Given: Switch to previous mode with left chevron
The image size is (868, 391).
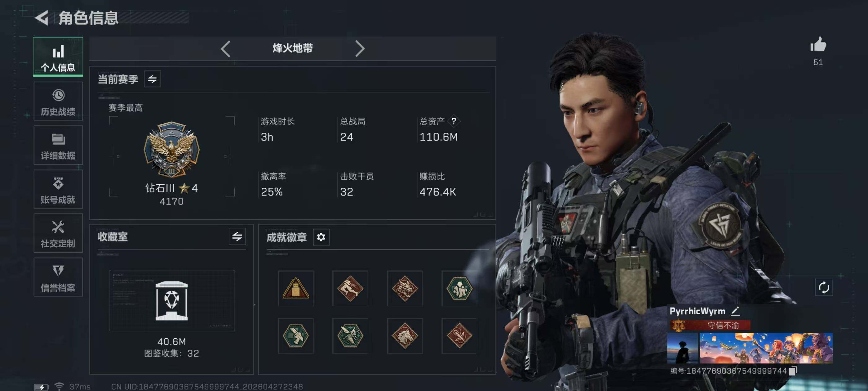Looking at the screenshot, I should click(225, 49).
